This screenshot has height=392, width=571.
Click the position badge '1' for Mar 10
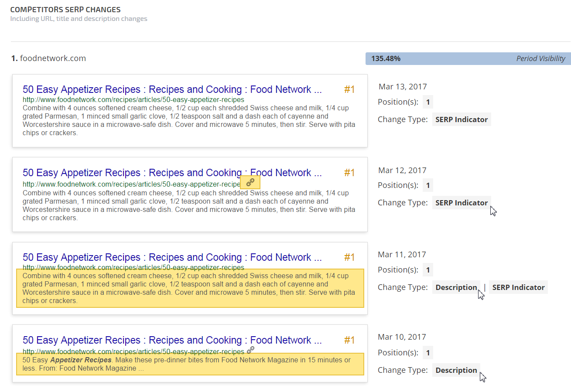[428, 353]
